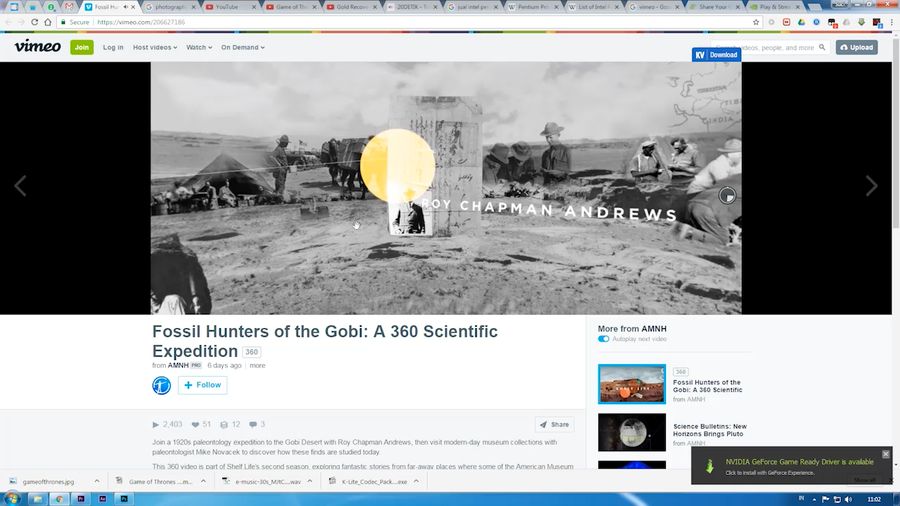Click the NVIDIA GeForce driver notification
This screenshot has height=506, width=900.
point(792,466)
